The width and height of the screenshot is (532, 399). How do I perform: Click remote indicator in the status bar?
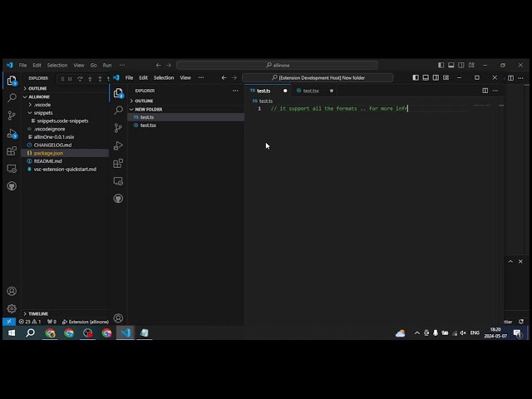tap(9, 322)
